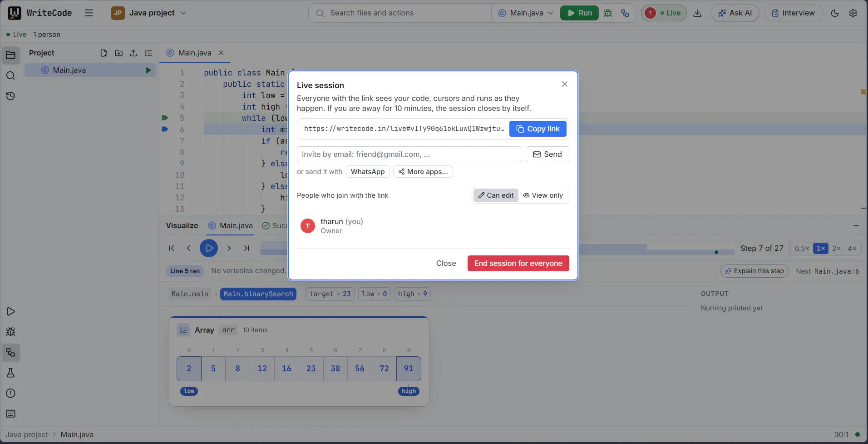This screenshot has width=868, height=444.
Task: Click the Copy link button
Action: [538, 129]
